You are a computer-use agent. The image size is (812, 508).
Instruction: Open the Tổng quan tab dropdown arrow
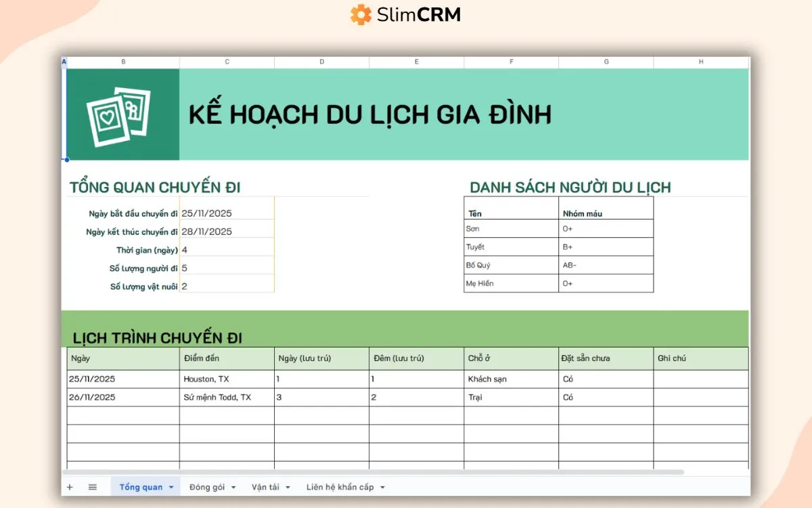171,487
